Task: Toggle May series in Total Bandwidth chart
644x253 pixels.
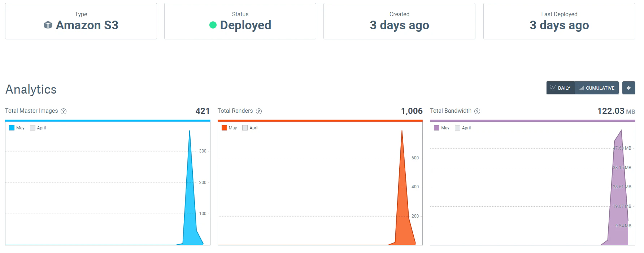Action: click(441, 128)
